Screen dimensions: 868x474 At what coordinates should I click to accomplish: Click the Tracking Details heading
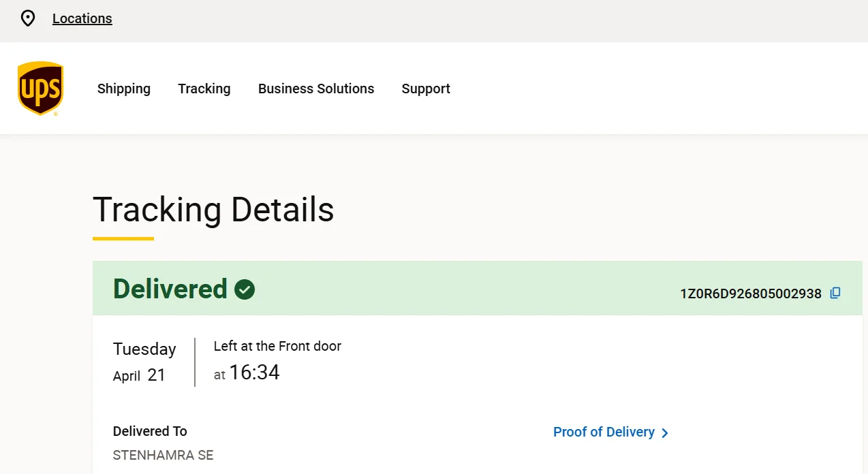pos(213,209)
